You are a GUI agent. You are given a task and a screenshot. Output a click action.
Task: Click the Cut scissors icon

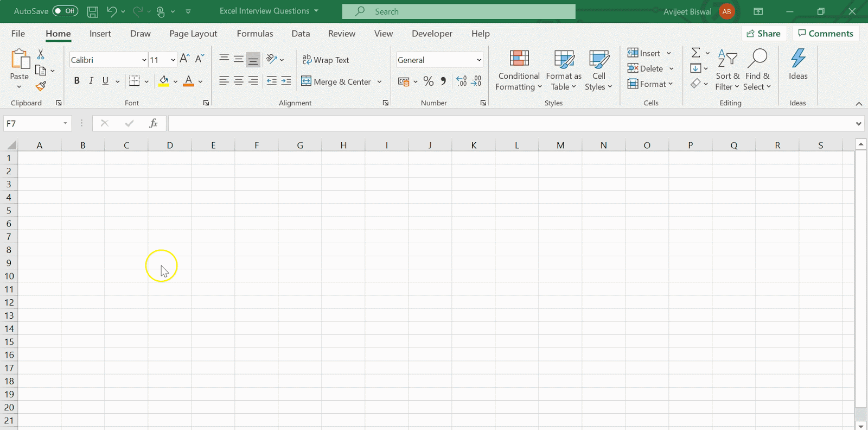point(41,54)
